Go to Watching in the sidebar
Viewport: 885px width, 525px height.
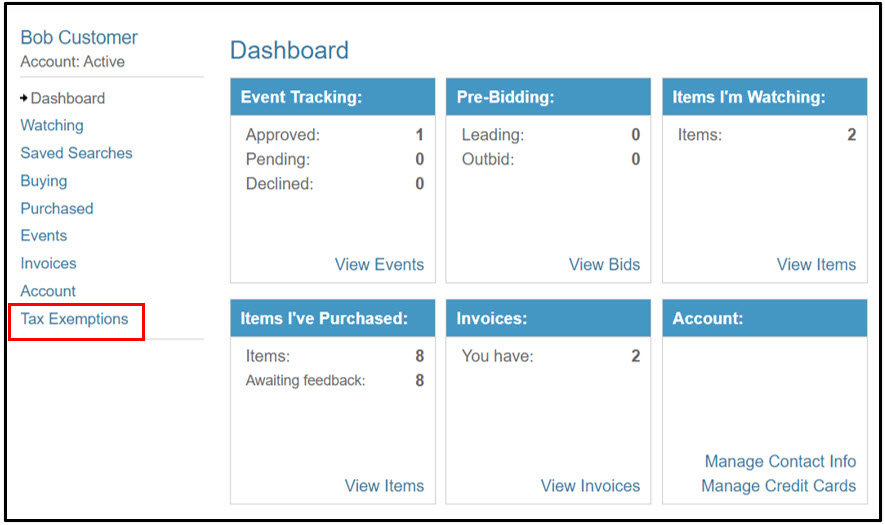click(x=52, y=125)
